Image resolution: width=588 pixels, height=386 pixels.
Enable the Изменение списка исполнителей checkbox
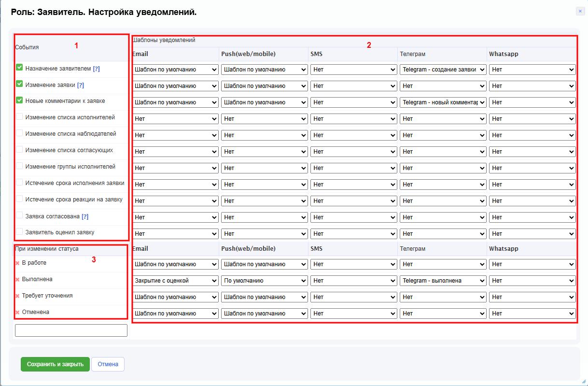coord(19,117)
